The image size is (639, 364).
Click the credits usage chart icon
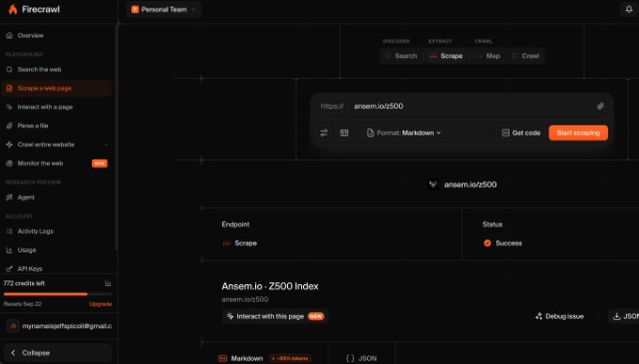108,283
